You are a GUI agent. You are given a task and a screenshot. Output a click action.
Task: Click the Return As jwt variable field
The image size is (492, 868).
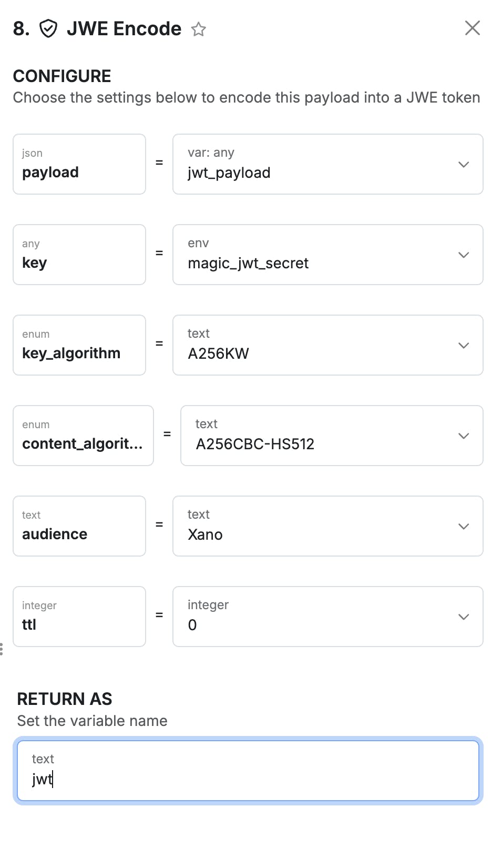248,771
